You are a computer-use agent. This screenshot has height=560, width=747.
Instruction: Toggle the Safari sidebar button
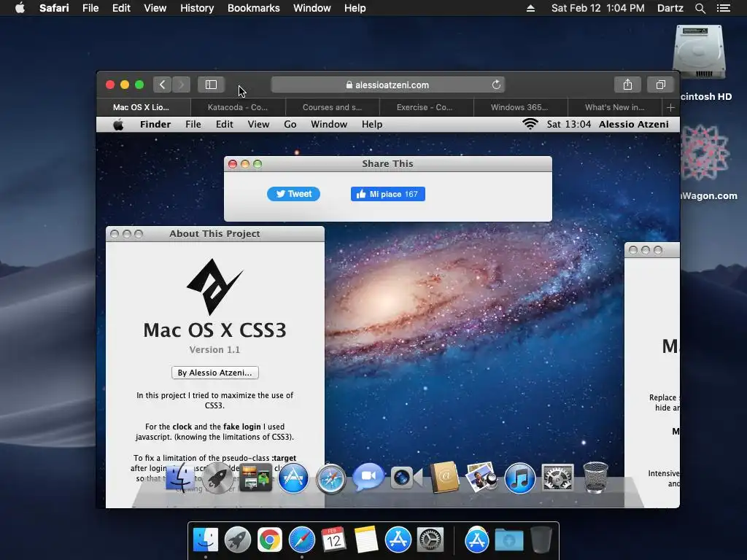[x=211, y=85]
